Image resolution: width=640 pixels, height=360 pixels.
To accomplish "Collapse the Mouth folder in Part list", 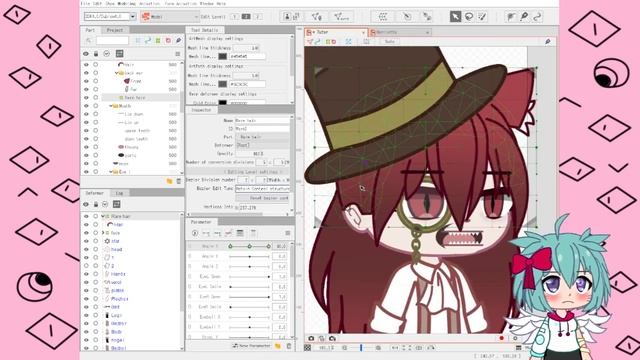I will [111, 106].
